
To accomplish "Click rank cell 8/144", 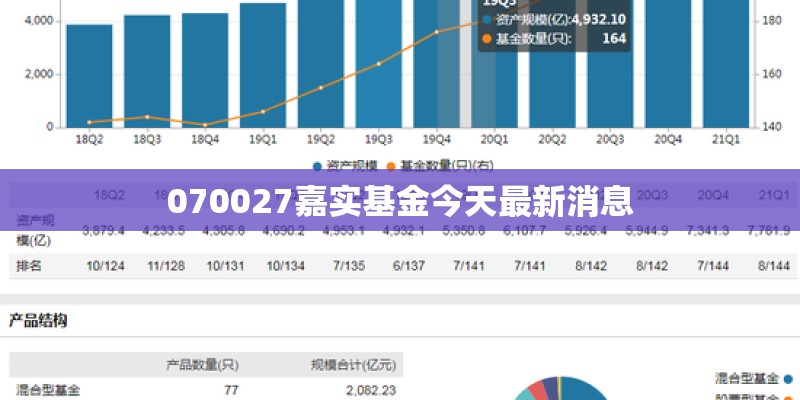I will tap(773, 266).
